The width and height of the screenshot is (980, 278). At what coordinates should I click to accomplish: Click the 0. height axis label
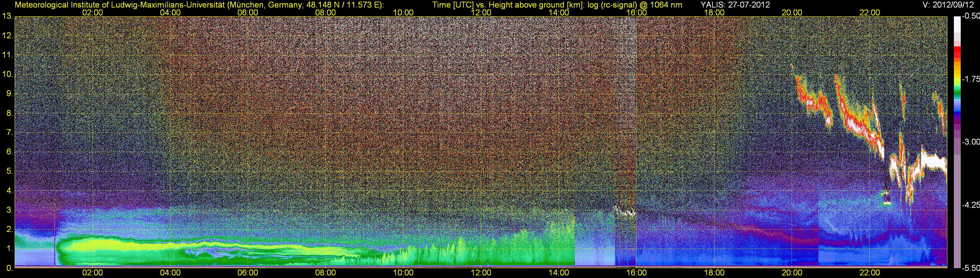coord(10,268)
